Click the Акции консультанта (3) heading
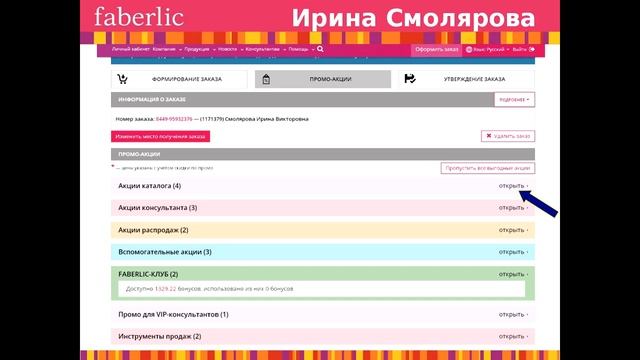 [158, 208]
